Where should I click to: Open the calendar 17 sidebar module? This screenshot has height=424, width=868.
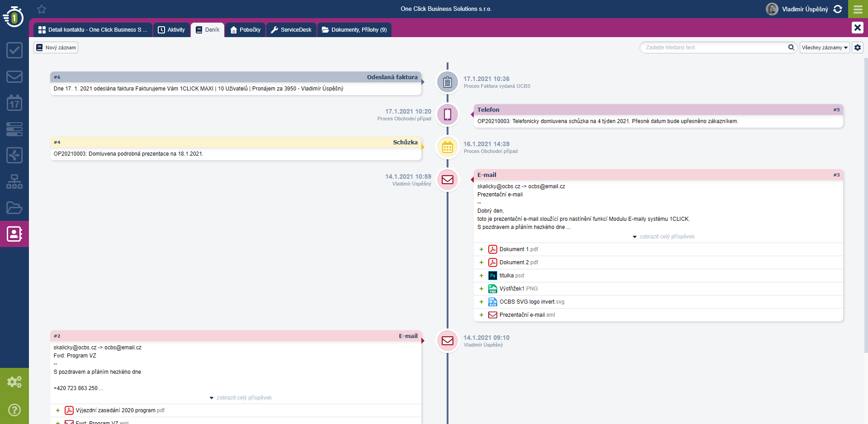tap(14, 103)
